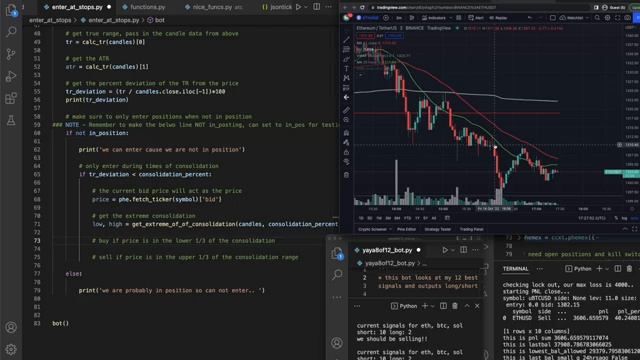Open the Extensions view

(11, 98)
